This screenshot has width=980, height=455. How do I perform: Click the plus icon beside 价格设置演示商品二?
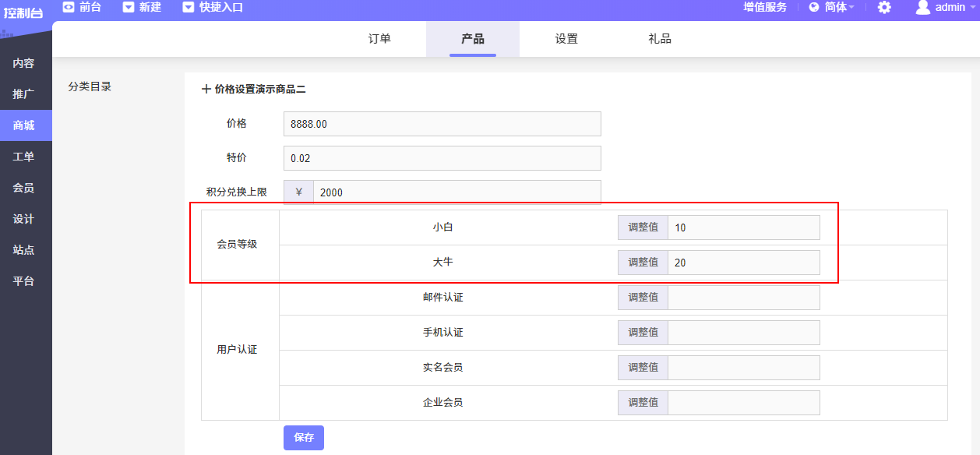206,90
